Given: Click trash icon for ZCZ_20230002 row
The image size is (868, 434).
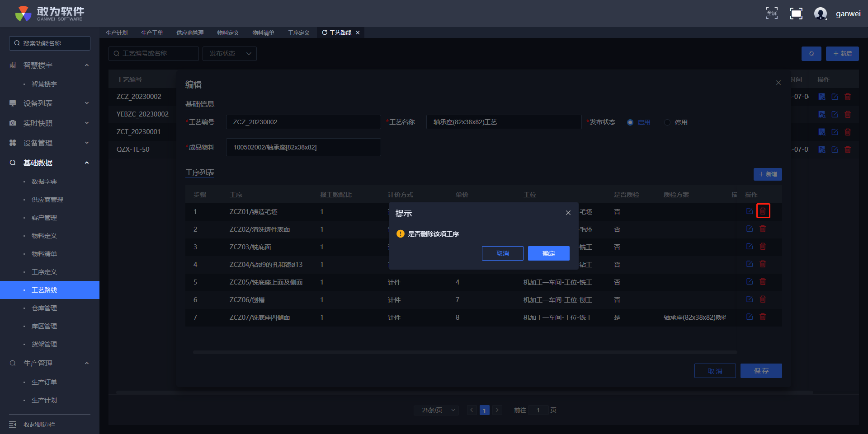Looking at the screenshot, I should [848, 97].
